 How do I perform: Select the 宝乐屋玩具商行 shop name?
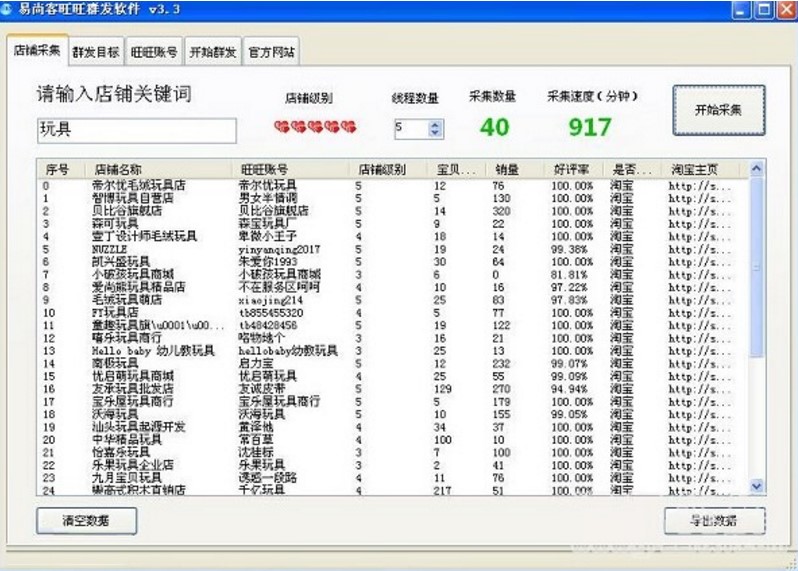pos(132,402)
